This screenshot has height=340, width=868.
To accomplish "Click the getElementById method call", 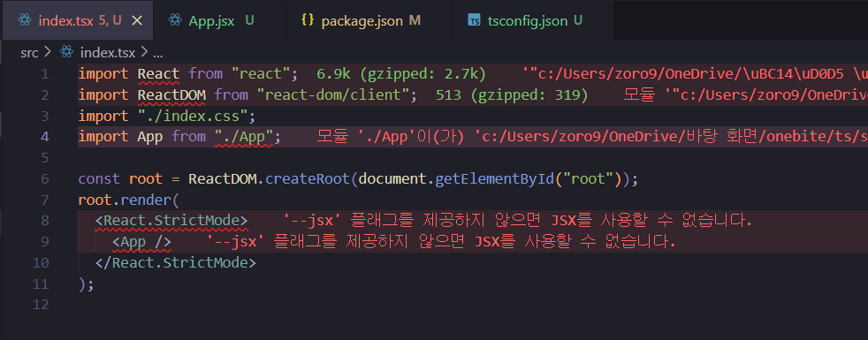I will [x=495, y=179].
